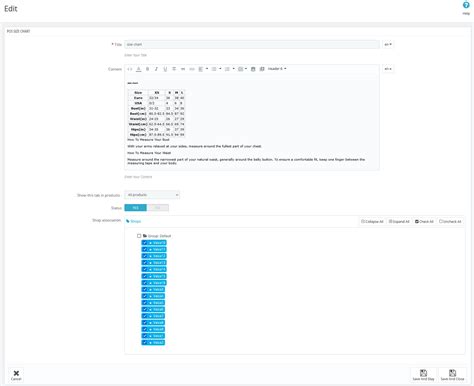The width and height of the screenshot is (474, 386).
Task: Click the 'Size' header cell in the table
Action: [x=138, y=93]
